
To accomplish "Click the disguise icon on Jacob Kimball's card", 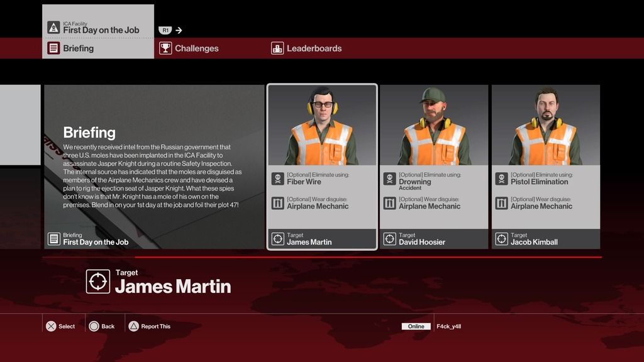I will click(501, 203).
